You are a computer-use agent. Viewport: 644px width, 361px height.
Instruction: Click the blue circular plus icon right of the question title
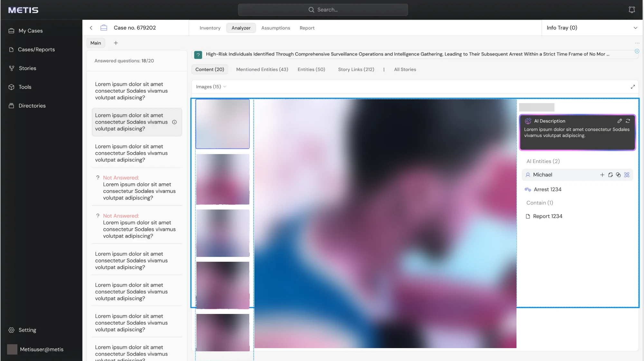tap(637, 51)
